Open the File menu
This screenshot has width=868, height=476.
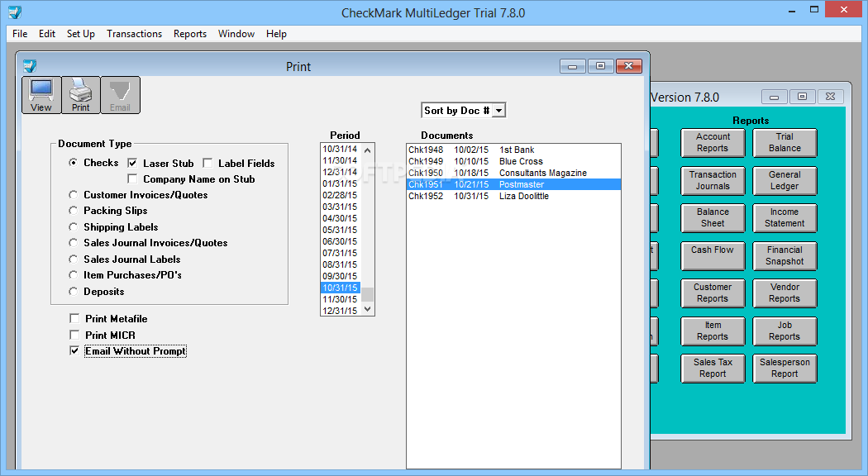pyautogui.click(x=20, y=34)
